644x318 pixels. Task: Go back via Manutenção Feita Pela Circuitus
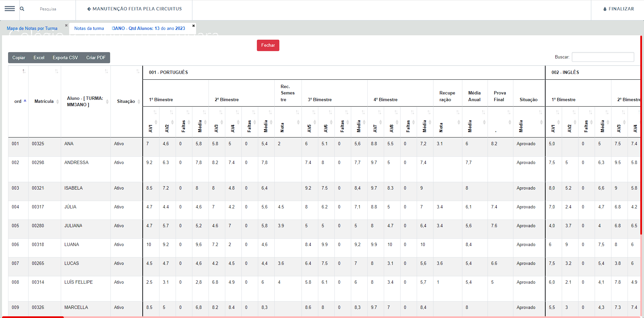click(134, 9)
